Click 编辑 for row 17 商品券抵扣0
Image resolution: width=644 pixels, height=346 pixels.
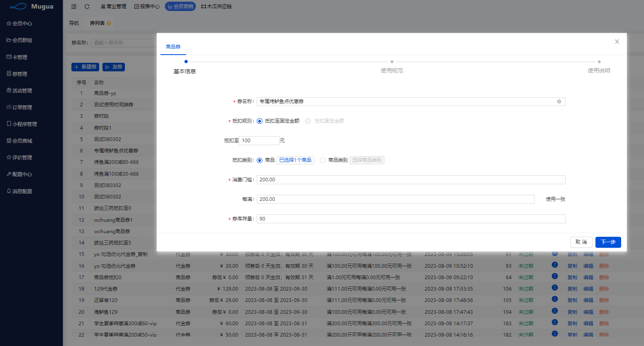click(x=588, y=278)
